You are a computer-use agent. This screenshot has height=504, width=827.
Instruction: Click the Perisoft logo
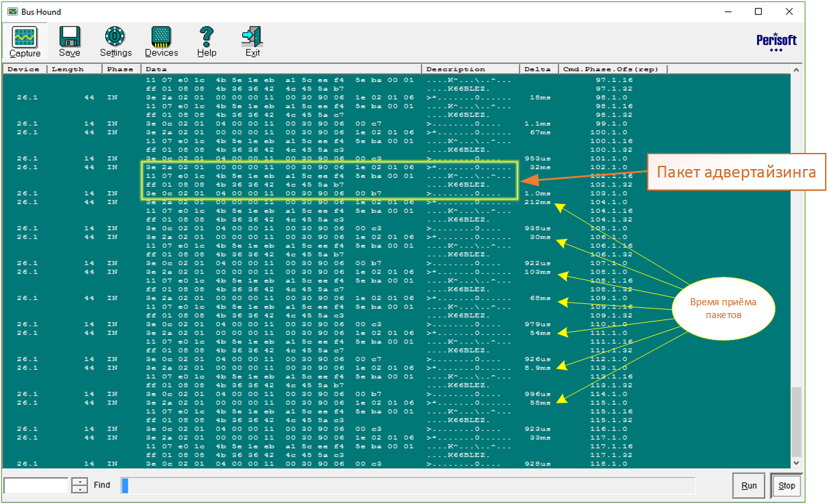point(777,42)
